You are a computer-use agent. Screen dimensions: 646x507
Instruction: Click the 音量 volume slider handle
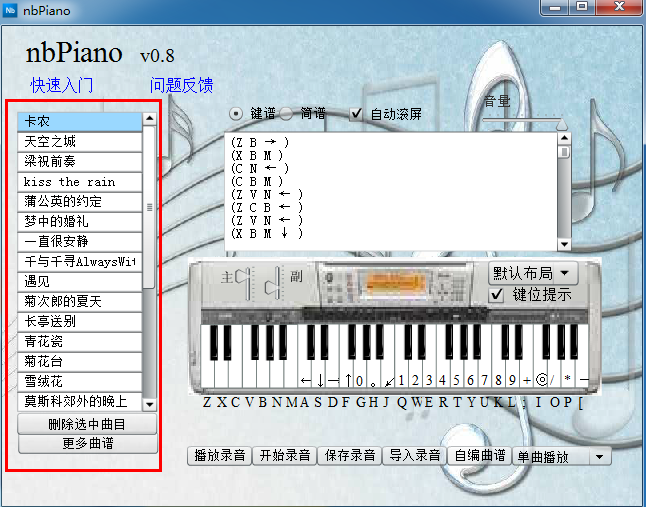coord(562,124)
